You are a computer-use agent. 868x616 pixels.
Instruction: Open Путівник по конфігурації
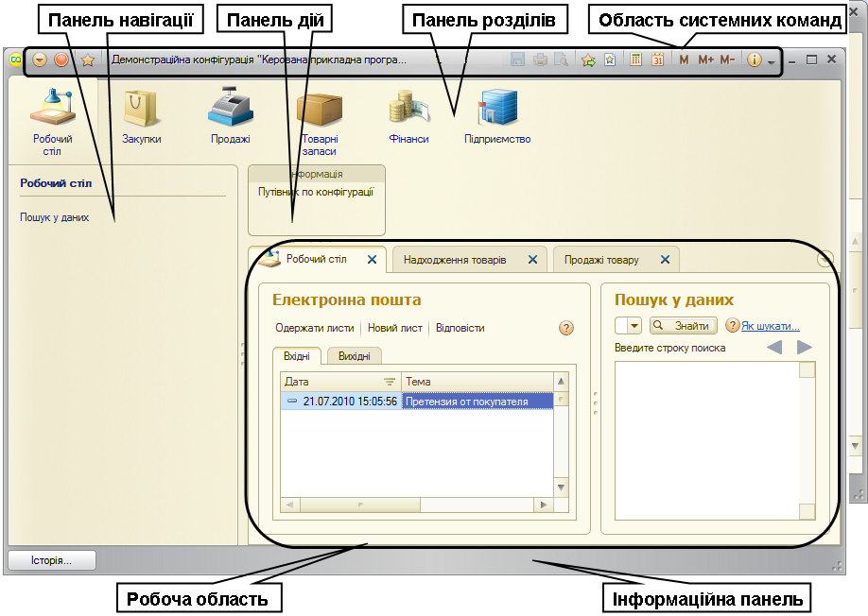pos(316,192)
